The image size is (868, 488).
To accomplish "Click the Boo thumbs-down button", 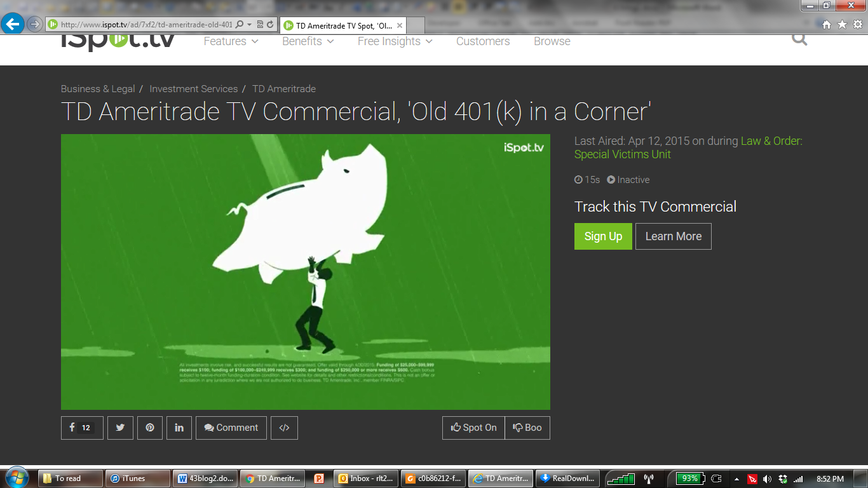I will [527, 428].
